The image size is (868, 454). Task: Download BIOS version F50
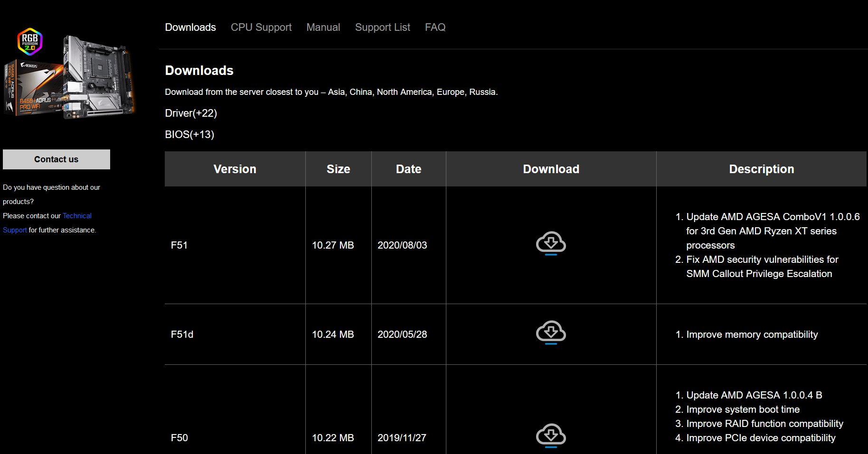551,435
